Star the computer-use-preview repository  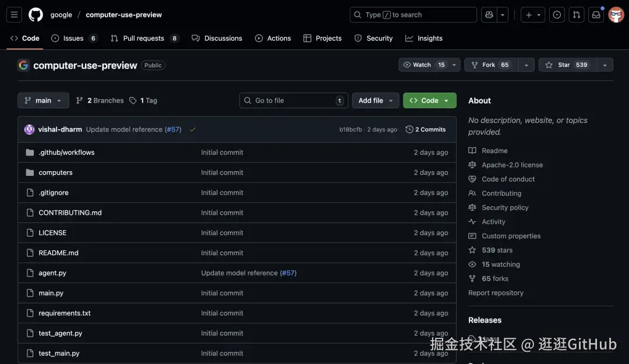click(x=567, y=65)
